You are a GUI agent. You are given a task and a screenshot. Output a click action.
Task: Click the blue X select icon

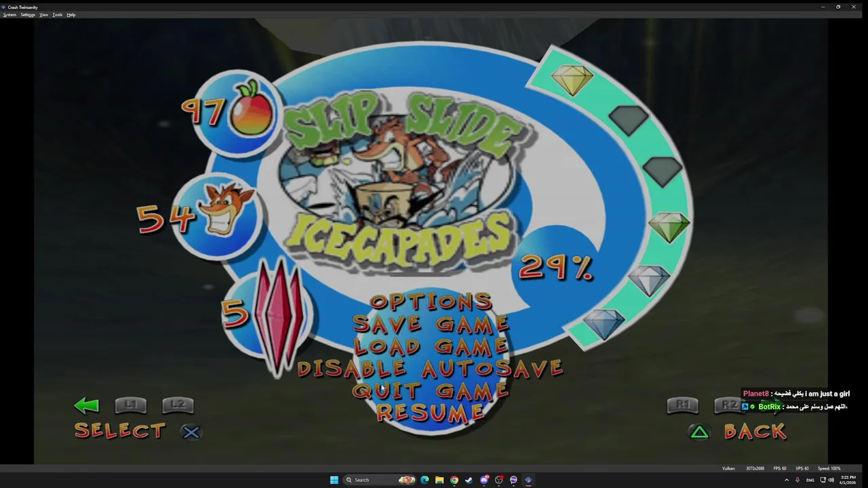[191, 432]
